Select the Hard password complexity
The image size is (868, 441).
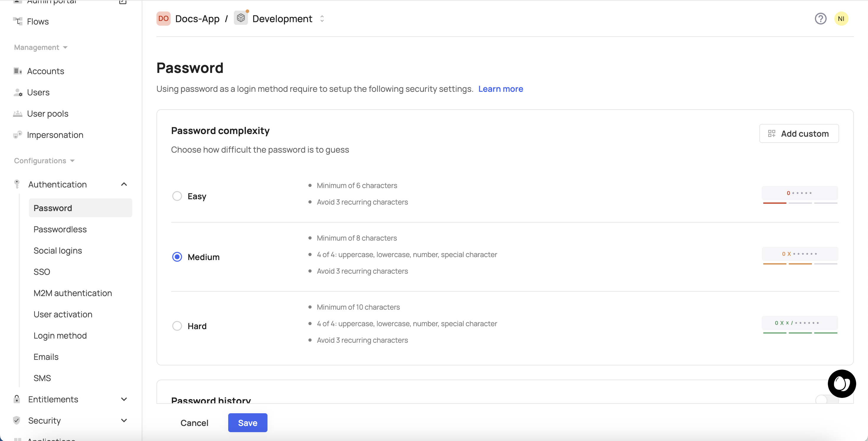pos(177,326)
